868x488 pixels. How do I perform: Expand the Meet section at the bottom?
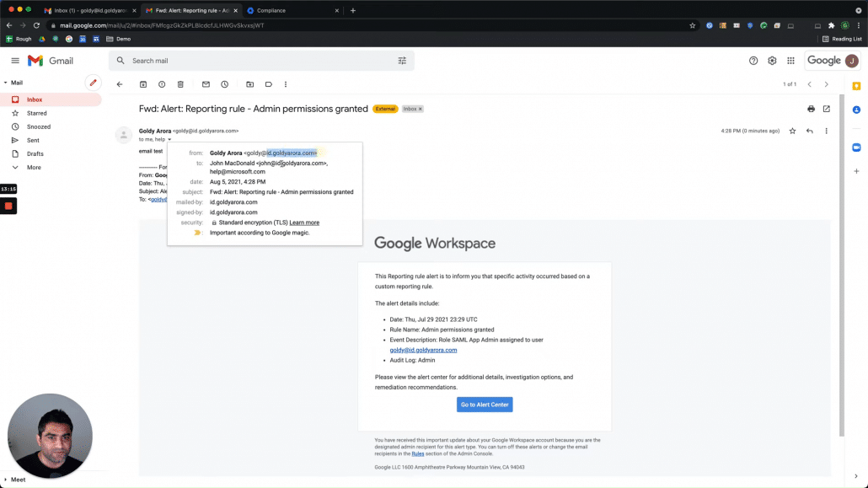point(6,480)
